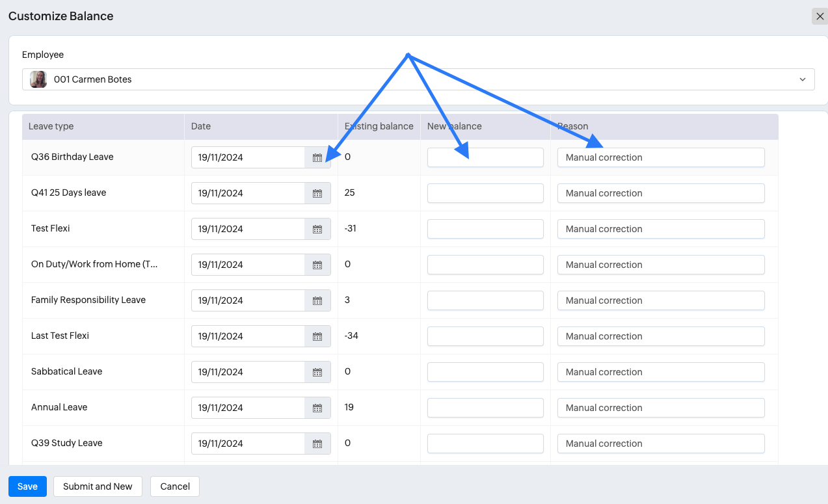The height and width of the screenshot is (504, 828).
Task: Cancel the Customize Balance dialog
Action: 175,486
